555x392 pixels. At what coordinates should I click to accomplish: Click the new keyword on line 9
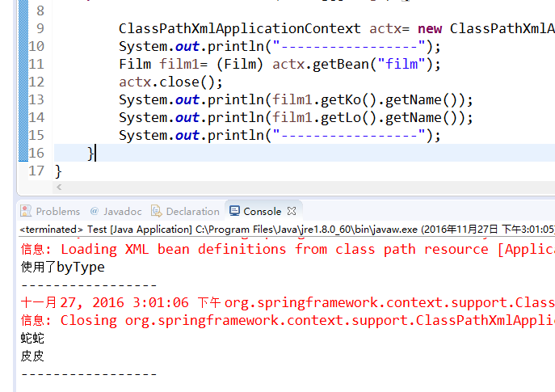[x=430, y=28]
